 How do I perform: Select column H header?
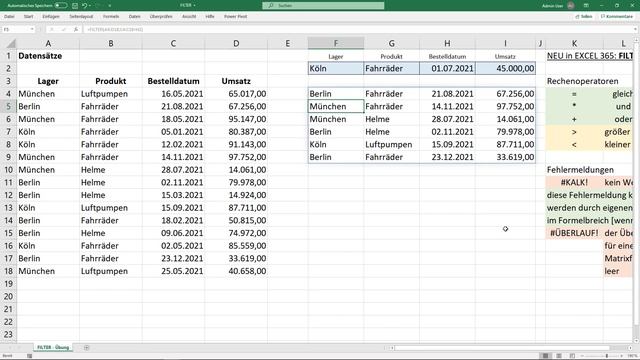click(x=447, y=43)
